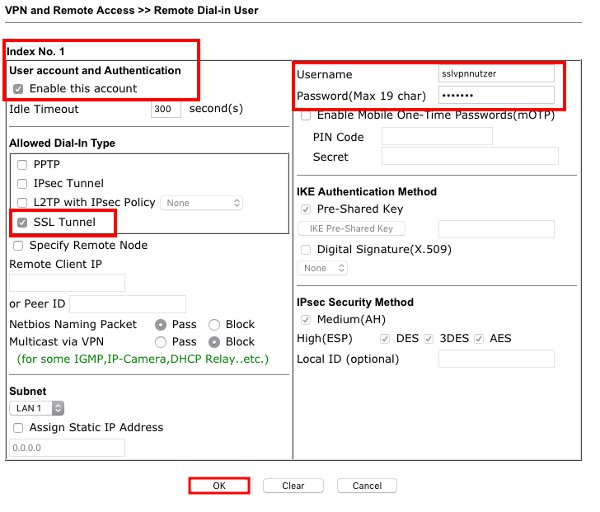Click the Idle Timeout field
The height and width of the screenshot is (512, 600).
coord(166,109)
